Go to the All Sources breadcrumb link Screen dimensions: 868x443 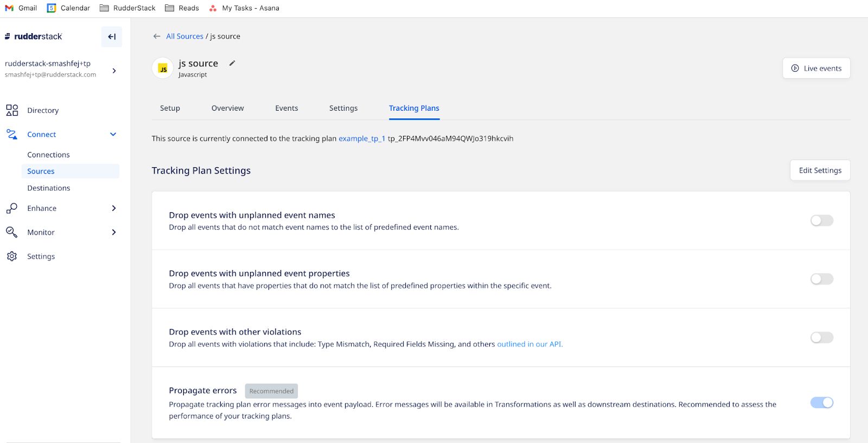[184, 36]
